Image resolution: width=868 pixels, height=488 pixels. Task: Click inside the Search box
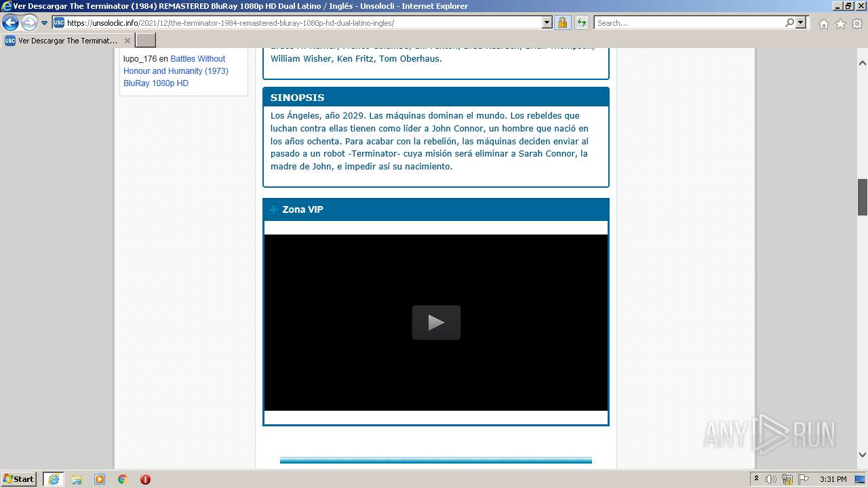(x=688, y=23)
